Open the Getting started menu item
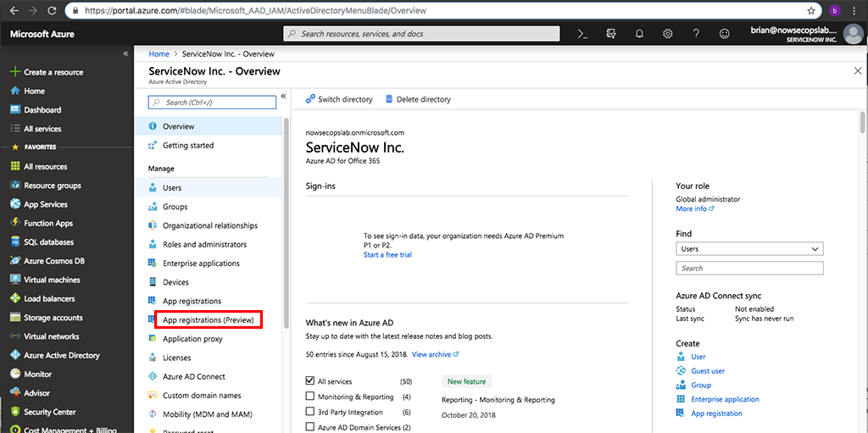The height and width of the screenshot is (433, 868). coord(208,145)
